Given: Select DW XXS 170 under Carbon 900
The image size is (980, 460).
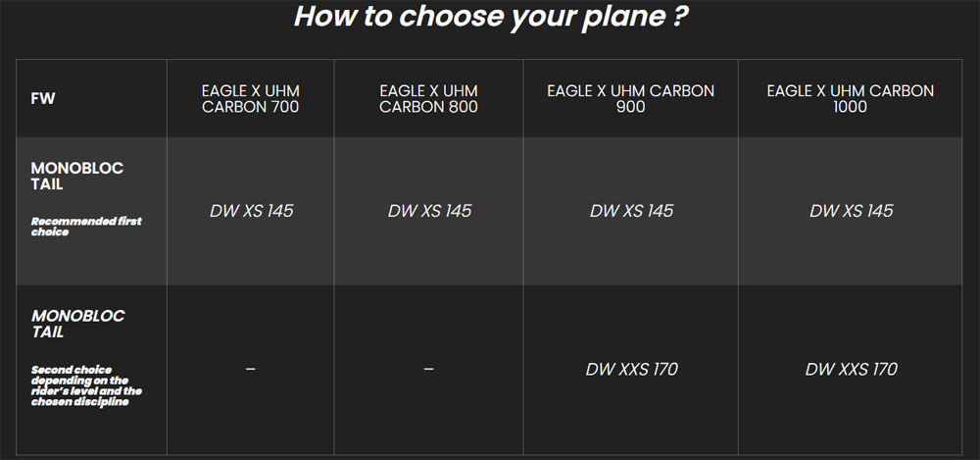Looking at the screenshot, I should pos(631,370).
